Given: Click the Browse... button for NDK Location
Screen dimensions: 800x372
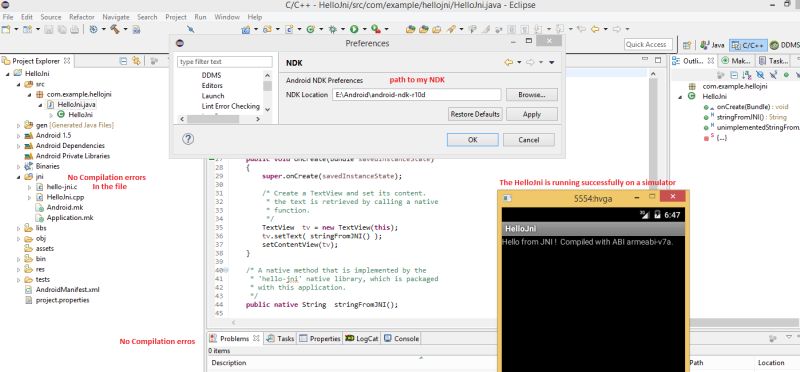Looking at the screenshot, I should pyautogui.click(x=532, y=95).
